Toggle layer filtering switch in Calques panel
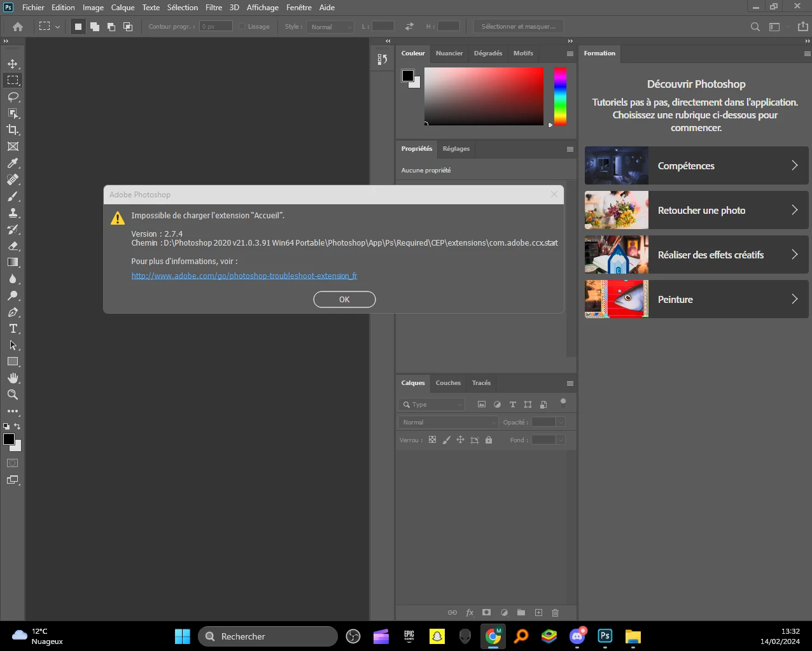Viewport: 812px width, 651px height. click(x=563, y=402)
